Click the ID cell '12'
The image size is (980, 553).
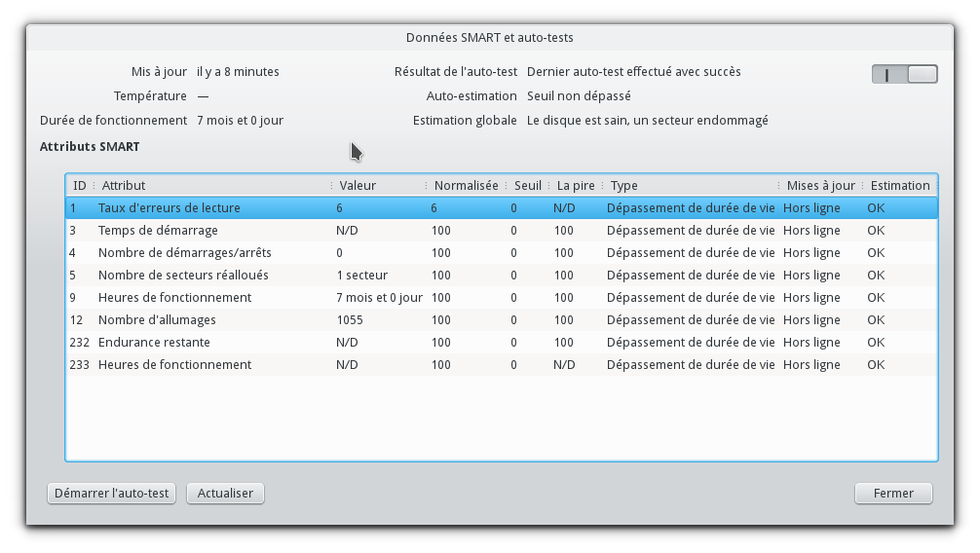click(x=76, y=320)
